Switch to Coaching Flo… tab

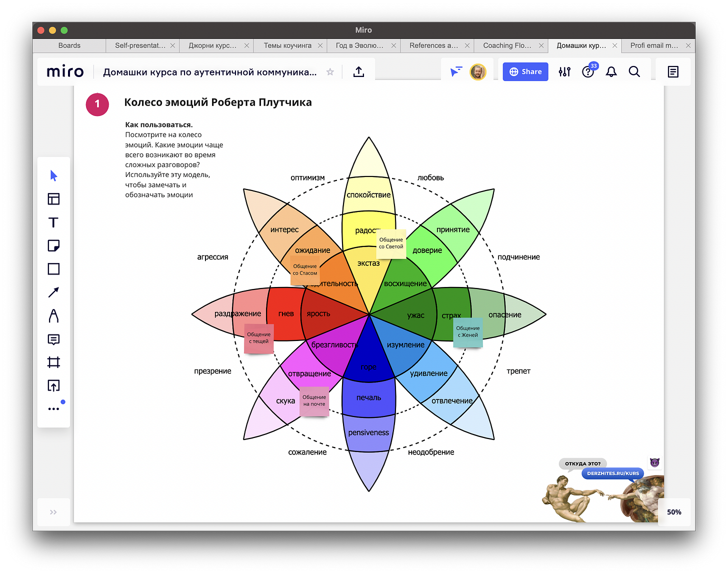(507, 45)
